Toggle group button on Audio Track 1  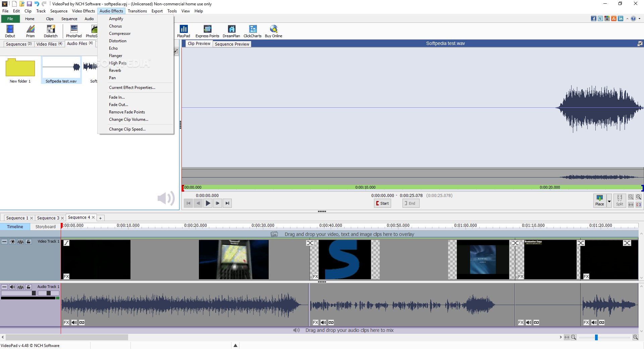coord(20,287)
